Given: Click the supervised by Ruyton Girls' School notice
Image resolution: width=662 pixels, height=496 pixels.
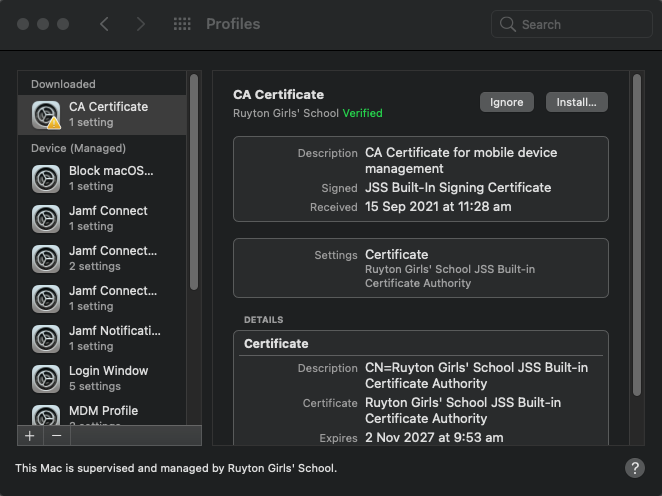Looking at the screenshot, I should 176,468.
